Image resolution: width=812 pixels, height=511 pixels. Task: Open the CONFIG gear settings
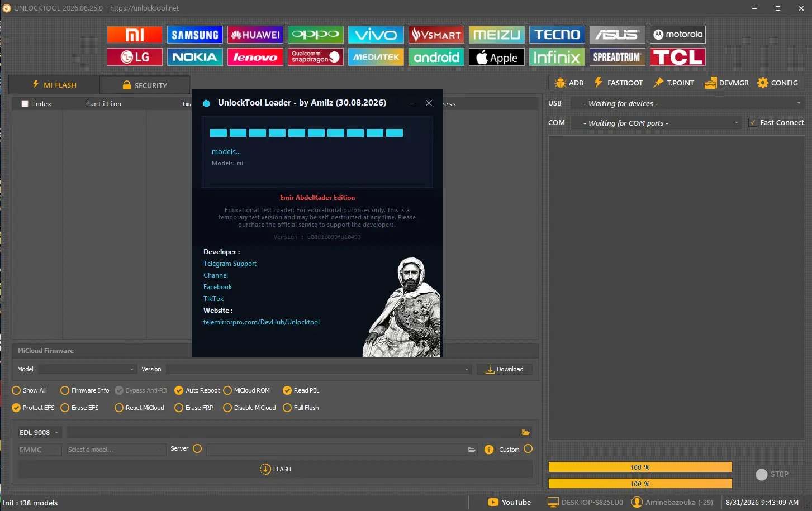(777, 83)
